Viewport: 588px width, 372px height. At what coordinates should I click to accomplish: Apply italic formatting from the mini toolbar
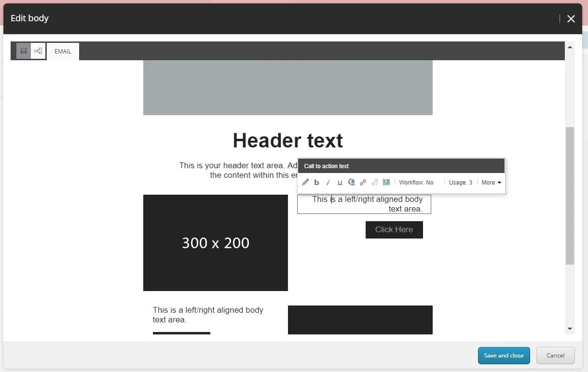tap(328, 182)
